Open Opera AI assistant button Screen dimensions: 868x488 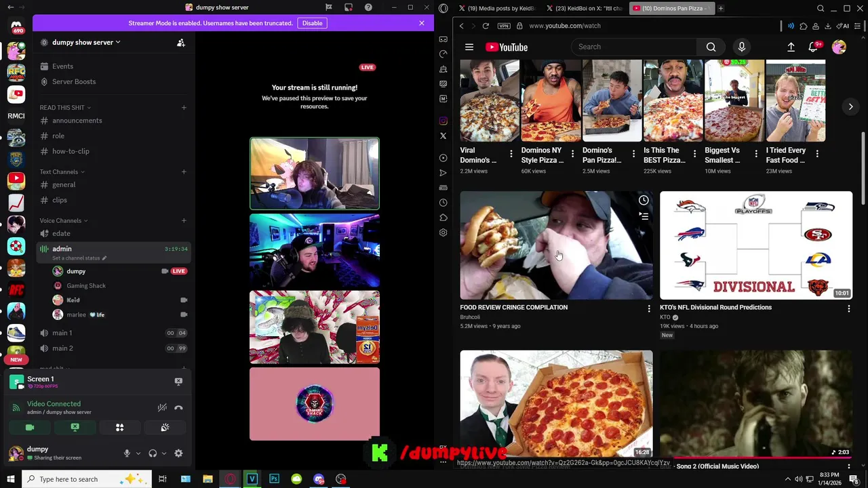pos(842,26)
